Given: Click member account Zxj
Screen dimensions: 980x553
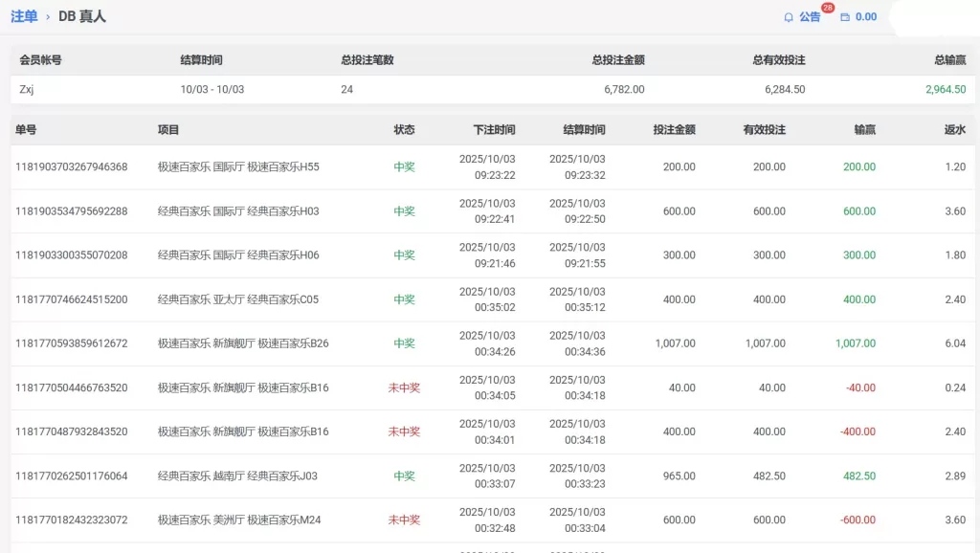Looking at the screenshot, I should 27,90.
